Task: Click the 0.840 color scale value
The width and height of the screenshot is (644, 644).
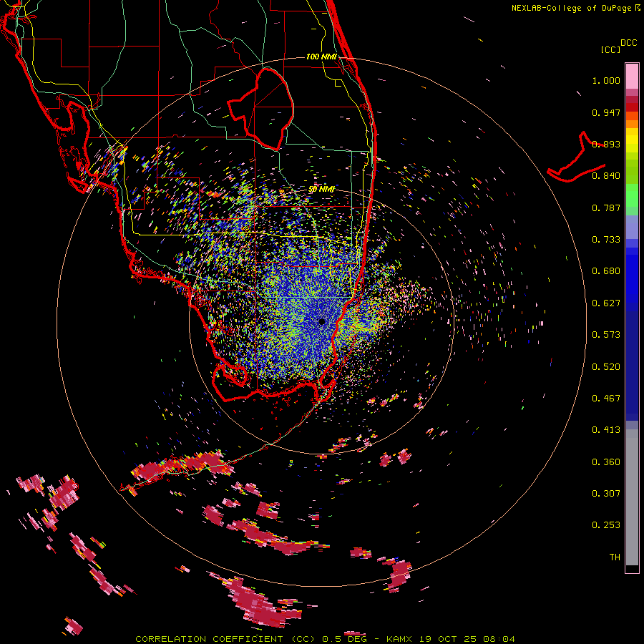Action: 606,176
